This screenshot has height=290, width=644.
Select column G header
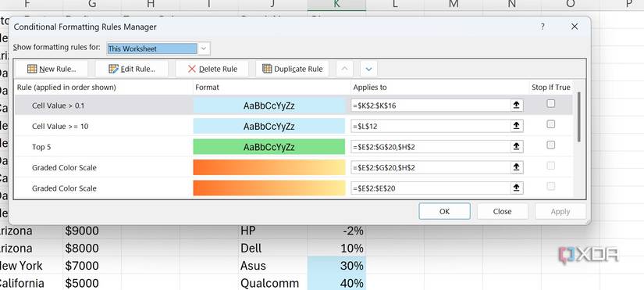click(x=92, y=4)
